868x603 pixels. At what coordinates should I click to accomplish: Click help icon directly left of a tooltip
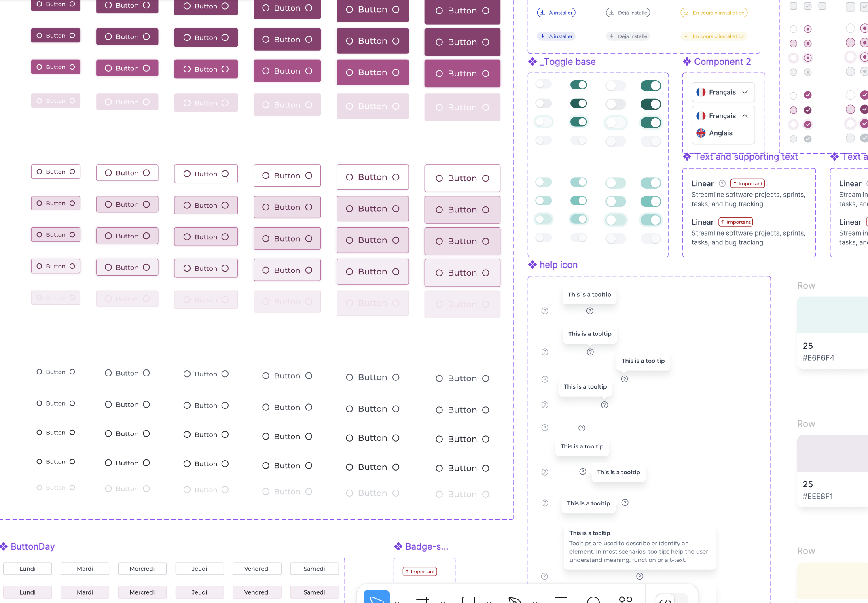coord(583,471)
